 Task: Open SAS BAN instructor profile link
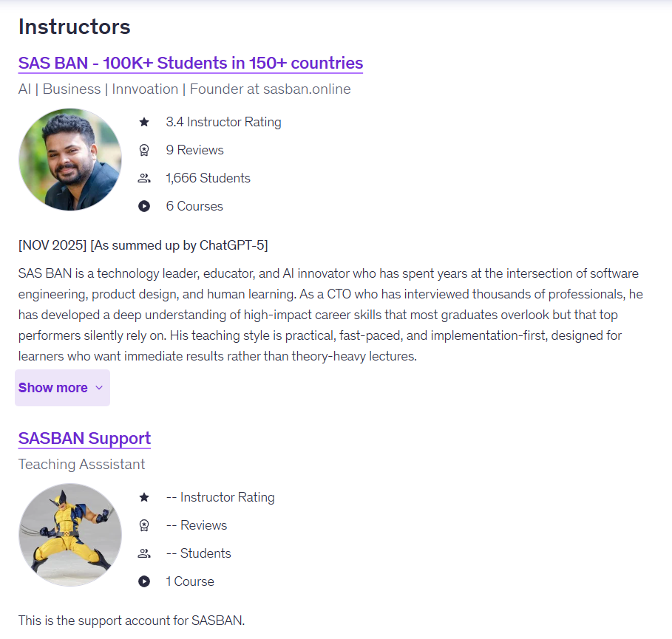(191, 63)
